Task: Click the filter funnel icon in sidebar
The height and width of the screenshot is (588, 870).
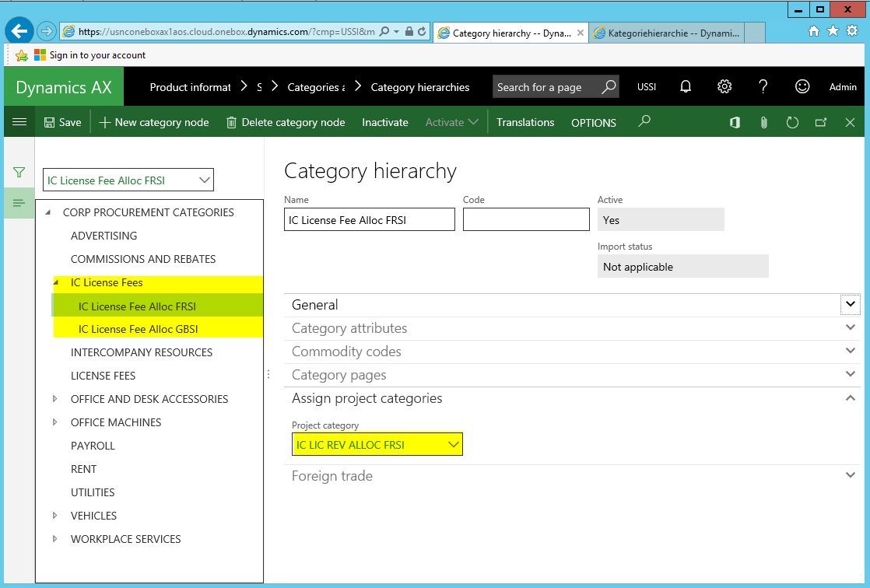Action: tap(19, 173)
